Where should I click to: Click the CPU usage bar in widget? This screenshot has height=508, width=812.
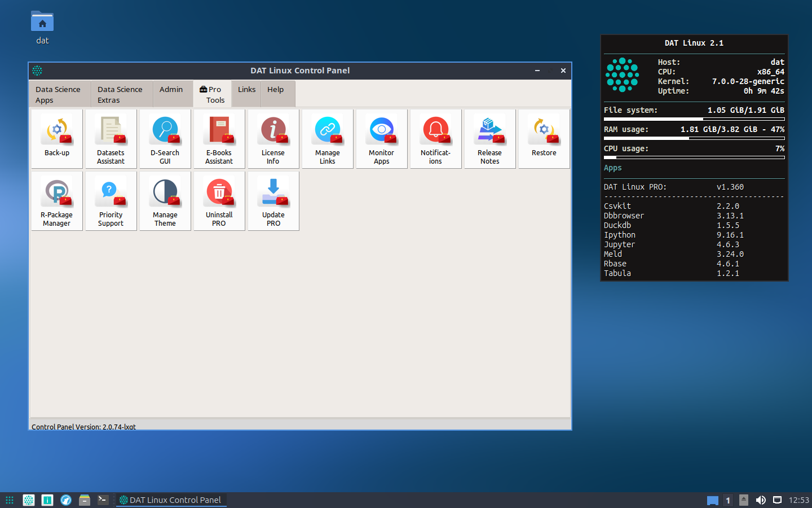click(x=694, y=157)
